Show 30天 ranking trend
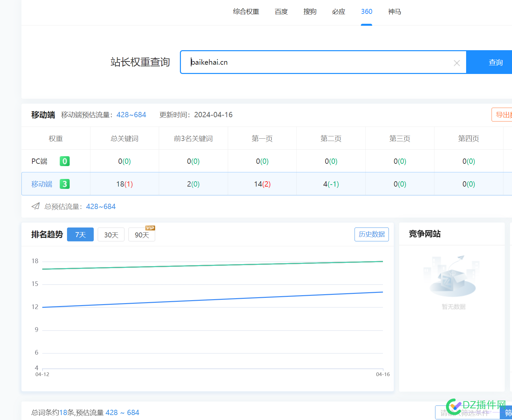This screenshot has height=420, width=512. click(111, 234)
